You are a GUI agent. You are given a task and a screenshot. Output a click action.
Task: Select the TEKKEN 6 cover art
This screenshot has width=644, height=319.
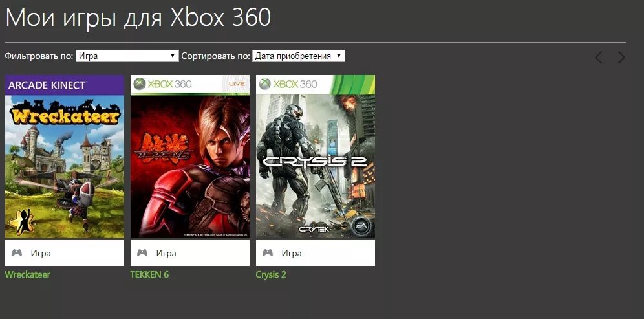pos(189,157)
